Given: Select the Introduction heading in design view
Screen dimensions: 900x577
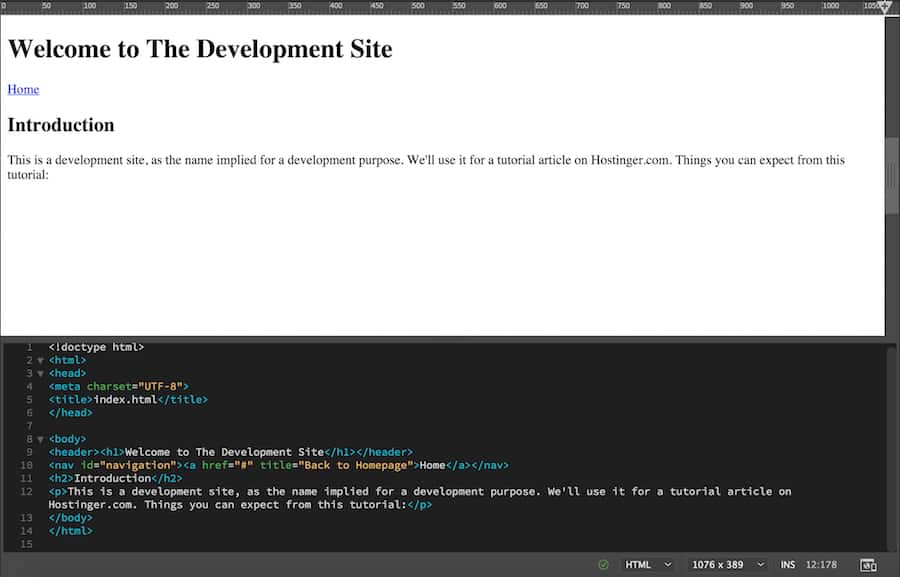Looking at the screenshot, I should click(60, 124).
